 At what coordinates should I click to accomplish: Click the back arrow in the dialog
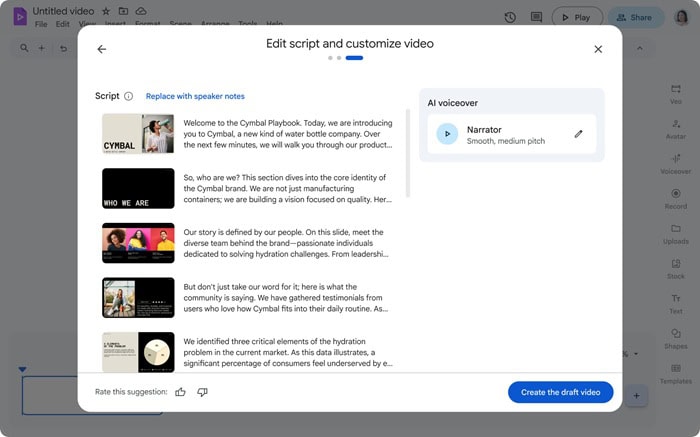(x=101, y=49)
